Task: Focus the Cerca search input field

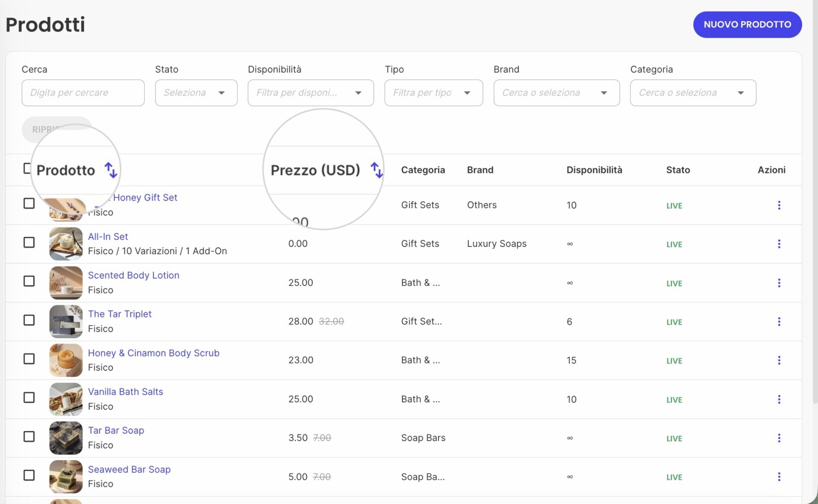Action: (83, 93)
